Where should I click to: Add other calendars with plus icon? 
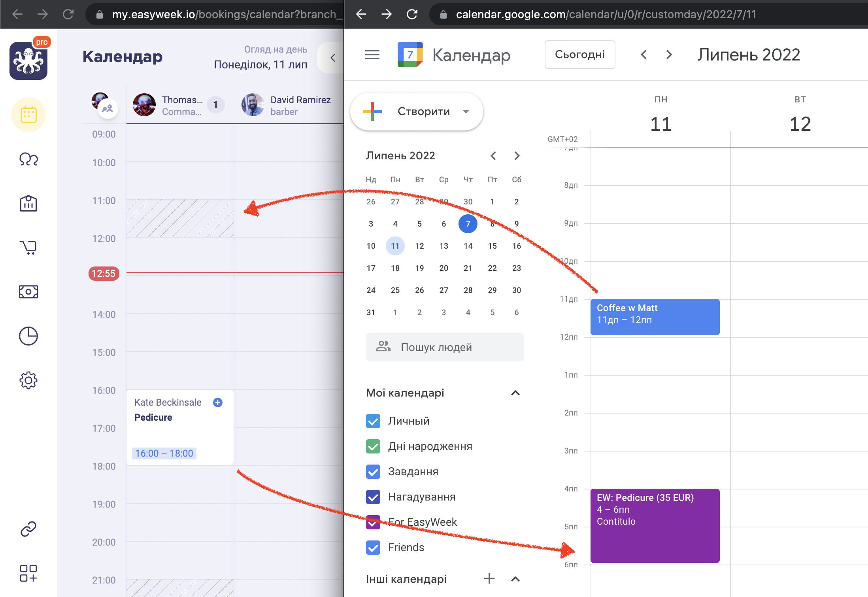(489, 579)
